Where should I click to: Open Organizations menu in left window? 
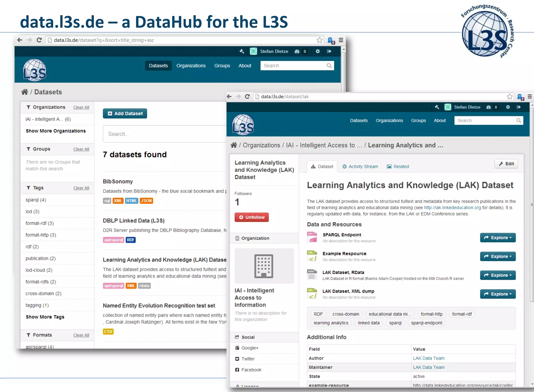pos(191,65)
